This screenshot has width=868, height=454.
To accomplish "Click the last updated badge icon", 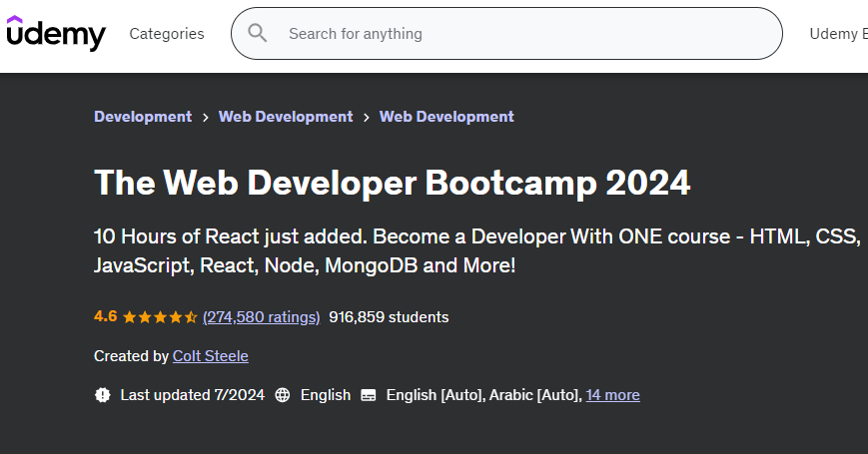I will click(102, 395).
